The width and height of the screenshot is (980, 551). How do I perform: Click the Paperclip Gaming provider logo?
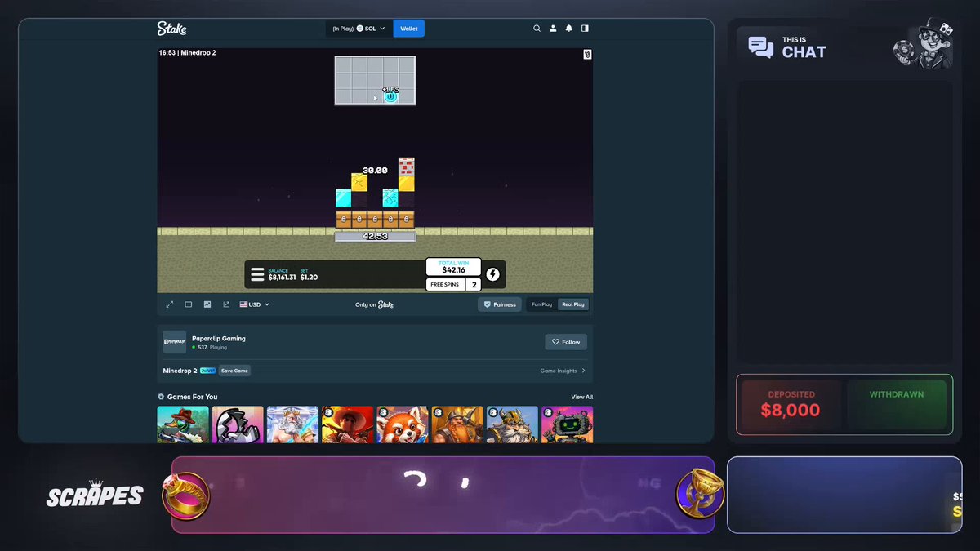click(174, 342)
